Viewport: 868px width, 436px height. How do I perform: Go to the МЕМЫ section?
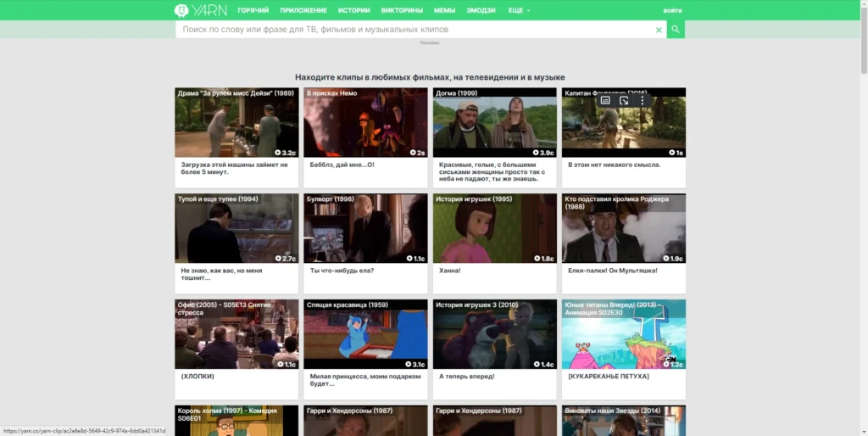[444, 10]
